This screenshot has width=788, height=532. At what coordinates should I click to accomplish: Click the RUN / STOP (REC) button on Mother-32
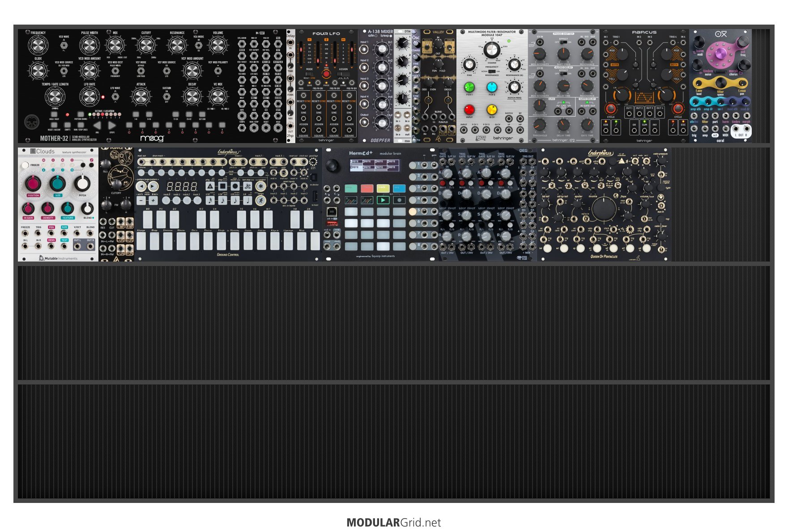tap(81, 125)
